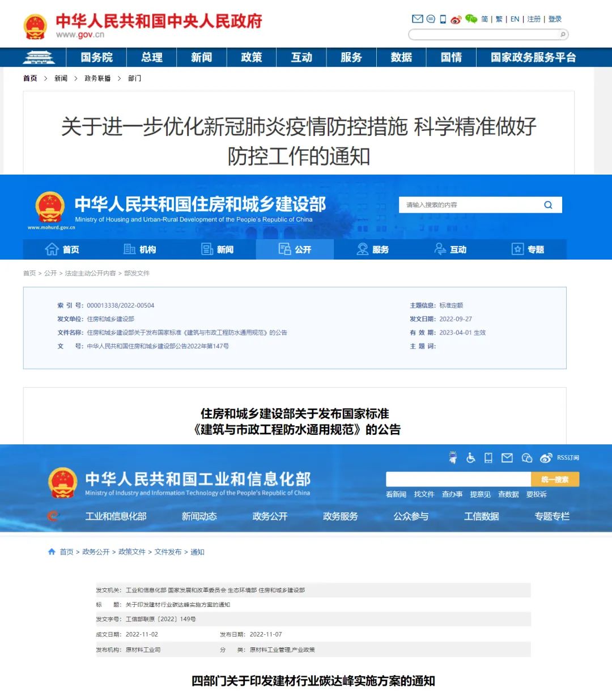The image size is (612, 700).
Task: Click the red swirl icon in MIIT nav bar
Action: tap(53, 516)
